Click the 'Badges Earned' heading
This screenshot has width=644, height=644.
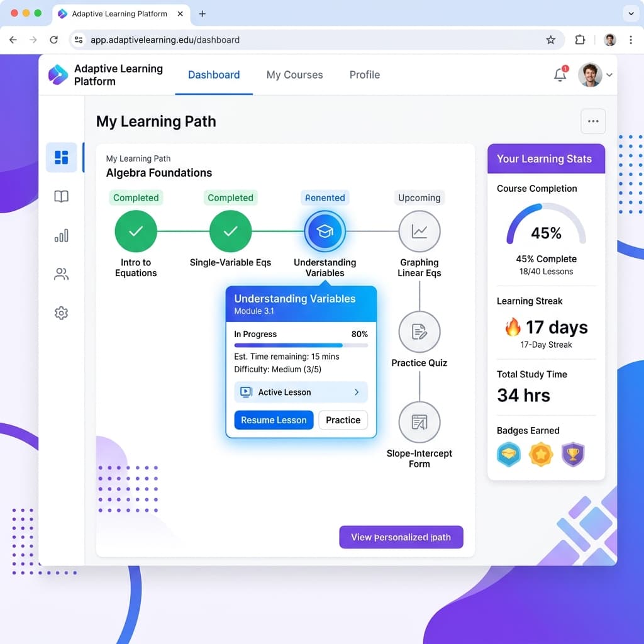click(x=528, y=430)
